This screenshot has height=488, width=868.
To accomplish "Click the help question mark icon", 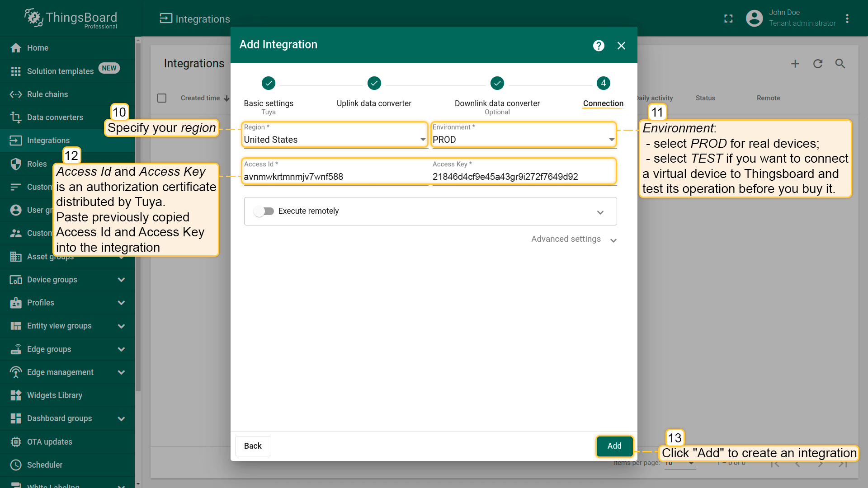I will click(599, 46).
